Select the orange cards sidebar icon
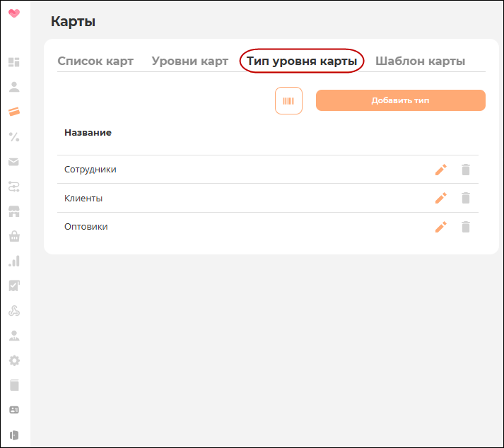 [x=14, y=112]
